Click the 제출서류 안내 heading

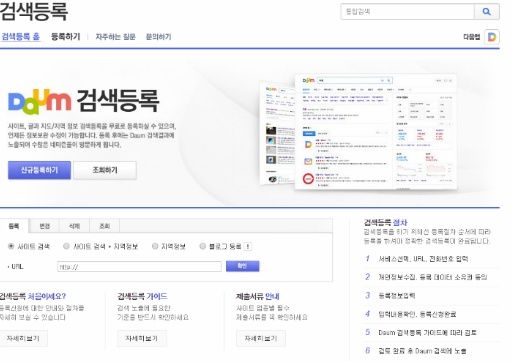(x=258, y=296)
